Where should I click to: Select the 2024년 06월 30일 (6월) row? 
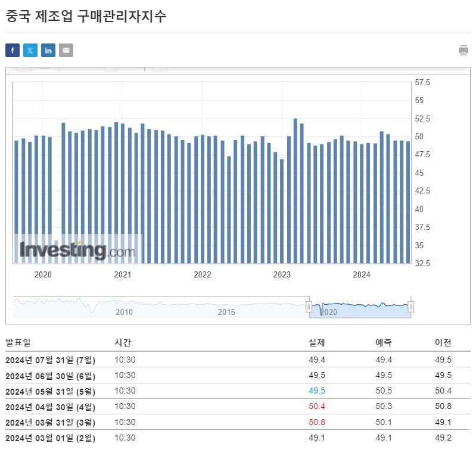[51, 376]
